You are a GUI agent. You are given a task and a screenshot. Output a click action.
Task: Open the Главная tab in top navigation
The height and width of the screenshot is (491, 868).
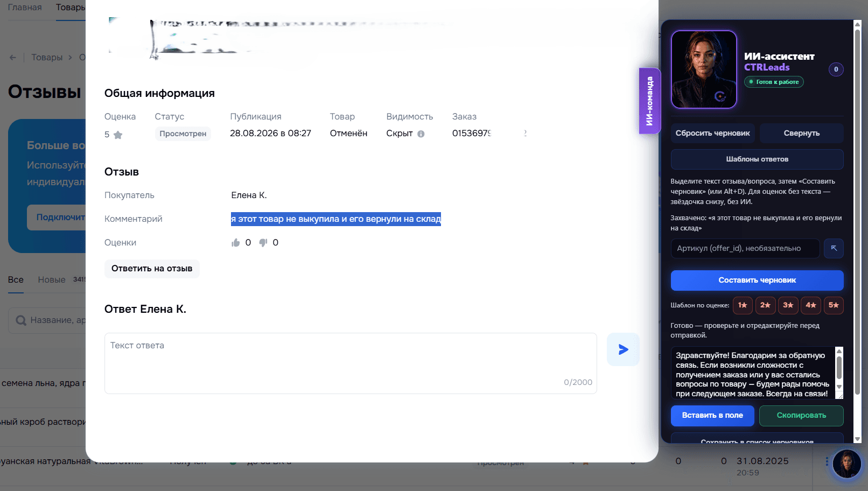point(25,8)
